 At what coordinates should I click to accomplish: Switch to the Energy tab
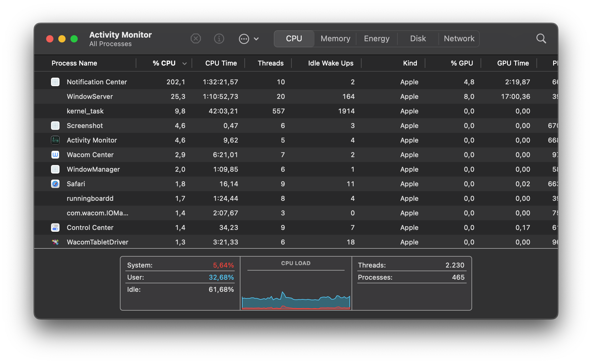(376, 39)
